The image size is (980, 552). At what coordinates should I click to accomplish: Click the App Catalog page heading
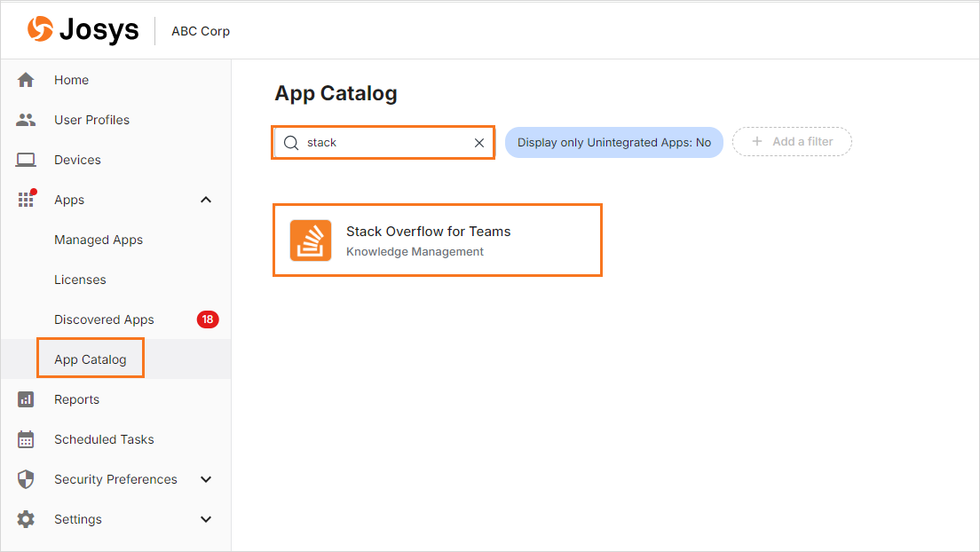[x=336, y=93]
